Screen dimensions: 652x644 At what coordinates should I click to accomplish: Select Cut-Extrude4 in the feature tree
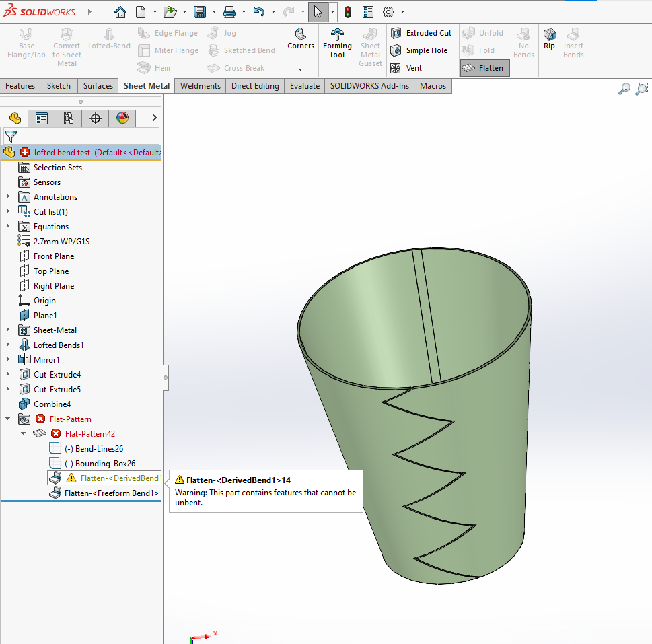(x=57, y=375)
